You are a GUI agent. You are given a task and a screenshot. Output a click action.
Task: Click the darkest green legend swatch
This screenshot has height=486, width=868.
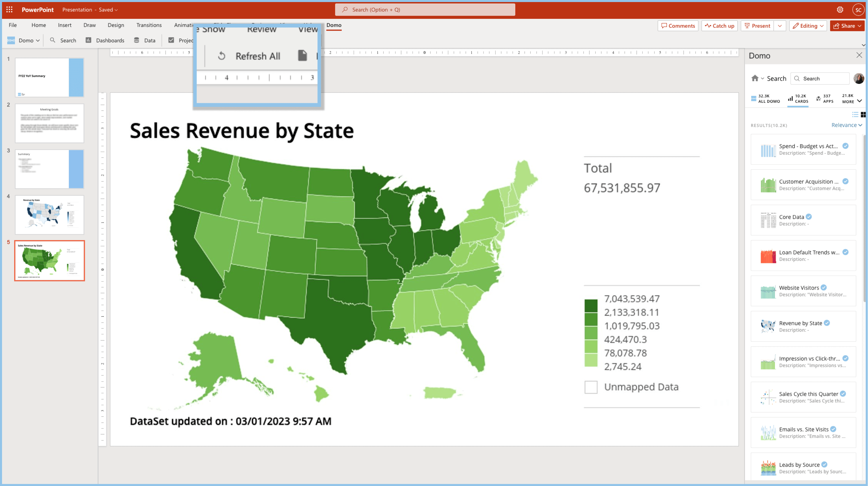pyautogui.click(x=591, y=305)
